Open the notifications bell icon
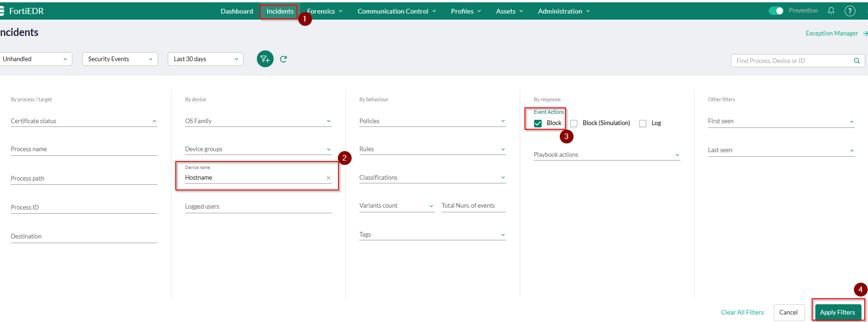Screen dimensions: 868x322 click(831, 11)
